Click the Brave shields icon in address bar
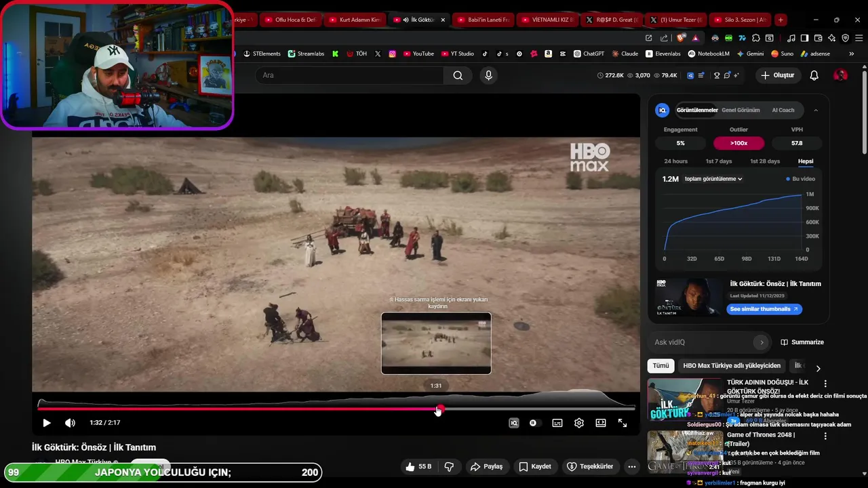Screen dimensions: 868x488 tap(681, 38)
